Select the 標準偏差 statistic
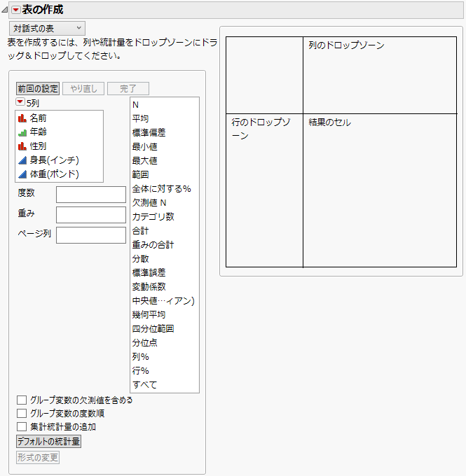This screenshot has width=466, height=476. [x=165, y=133]
